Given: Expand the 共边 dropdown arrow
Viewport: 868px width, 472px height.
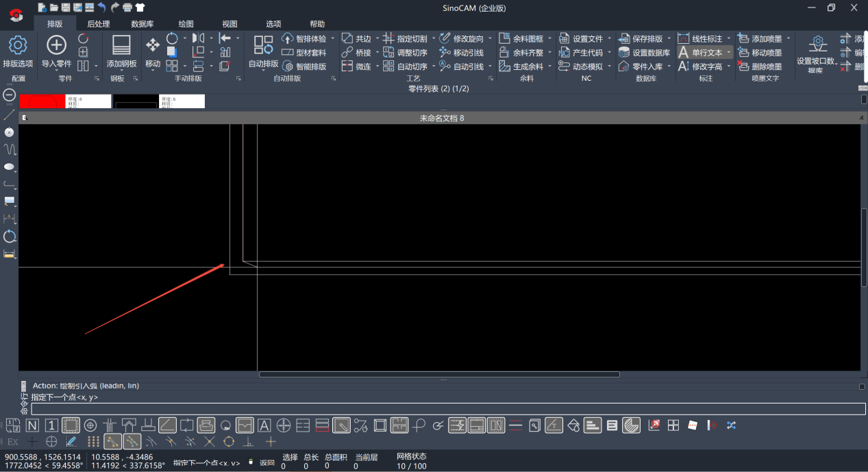Looking at the screenshot, I should [377, 39].
